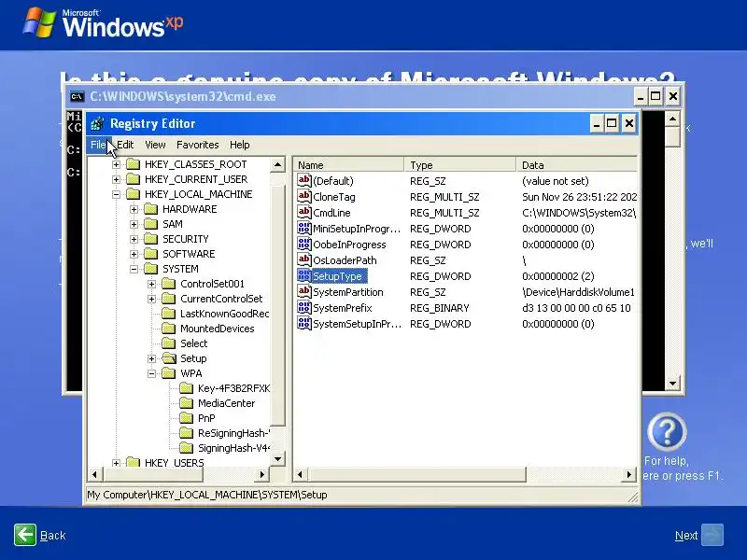This screenshot has width=747, height=560.
Task: Select the SigningHash-V4 key under WPA
Action: click(x=233, y=448)
